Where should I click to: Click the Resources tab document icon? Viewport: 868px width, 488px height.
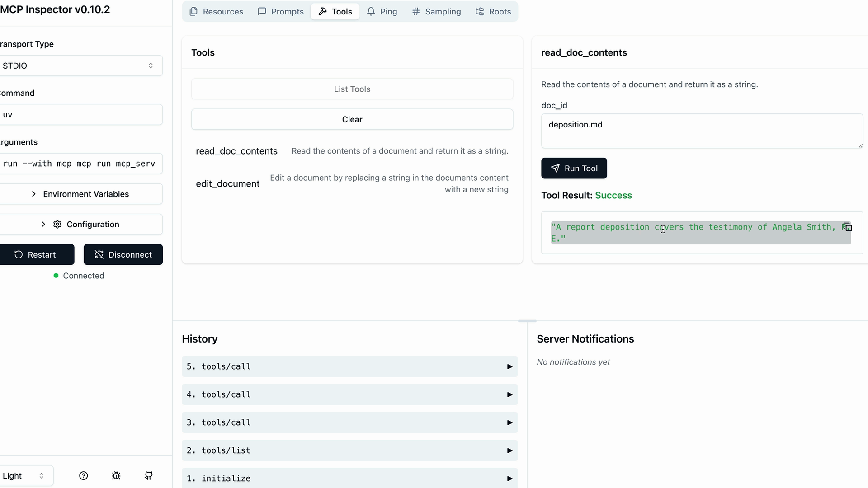193,11
